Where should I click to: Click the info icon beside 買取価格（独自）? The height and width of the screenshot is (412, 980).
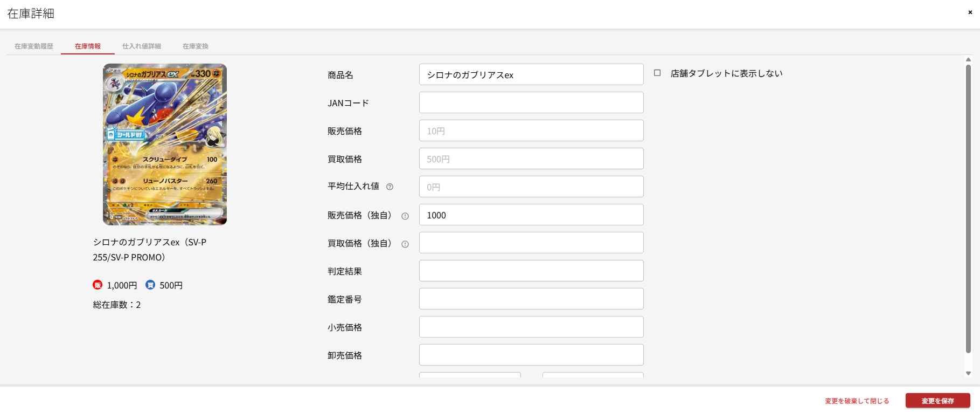pos(405,244)
